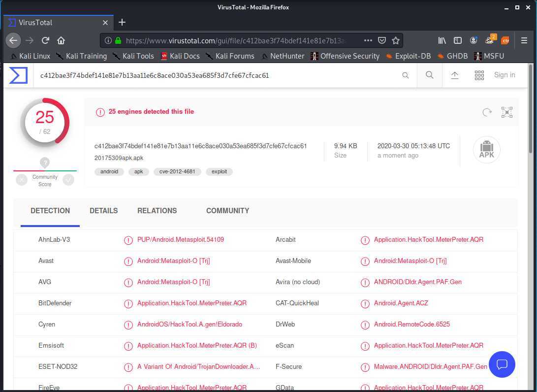Vote malicious with the X community icon
The height and width of the screenshot is (392, 537).
tap(21, 180)
